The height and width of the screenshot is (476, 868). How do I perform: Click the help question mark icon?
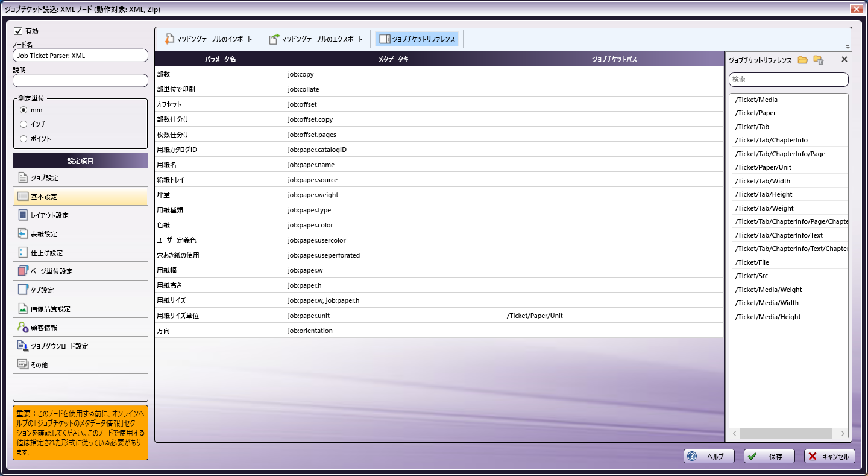click(692, 457)
